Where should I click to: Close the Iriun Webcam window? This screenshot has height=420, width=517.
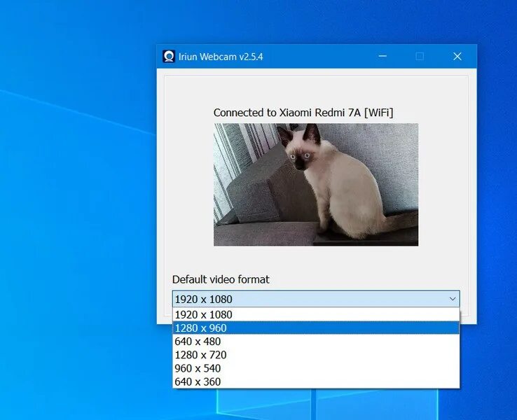click(457, 56)
